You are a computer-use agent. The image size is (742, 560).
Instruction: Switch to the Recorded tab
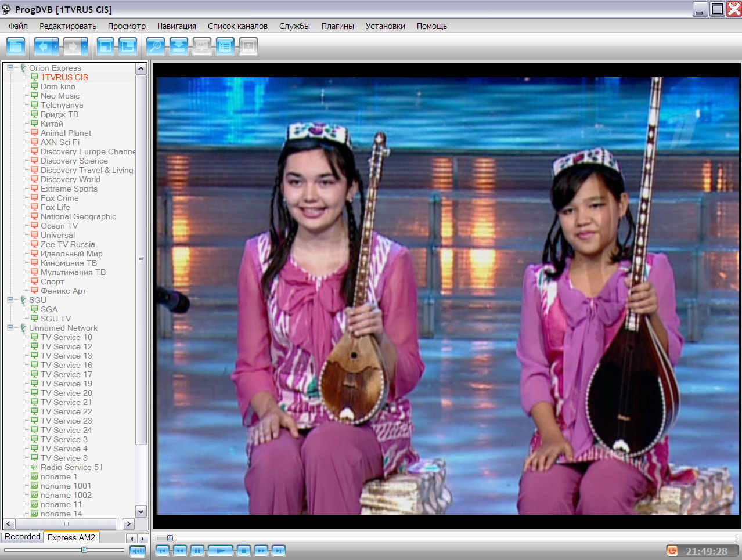23,537
